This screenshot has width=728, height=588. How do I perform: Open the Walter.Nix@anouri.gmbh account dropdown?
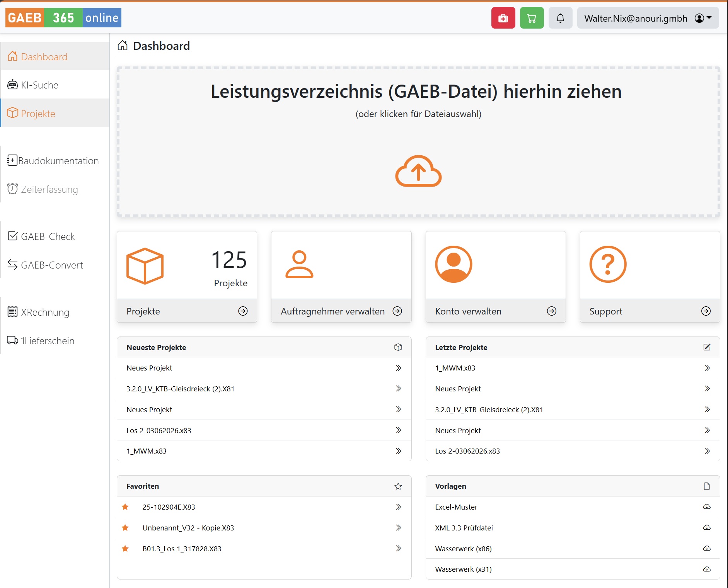648,18
